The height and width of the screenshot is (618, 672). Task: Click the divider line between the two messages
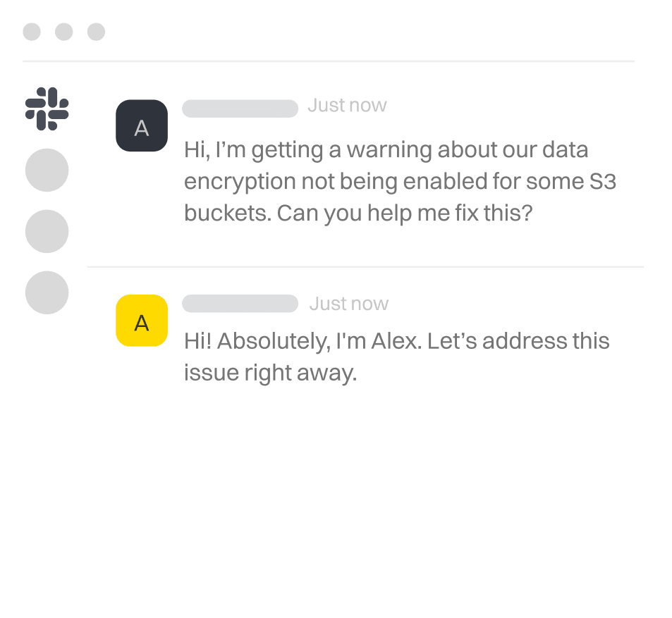[365, 267]
